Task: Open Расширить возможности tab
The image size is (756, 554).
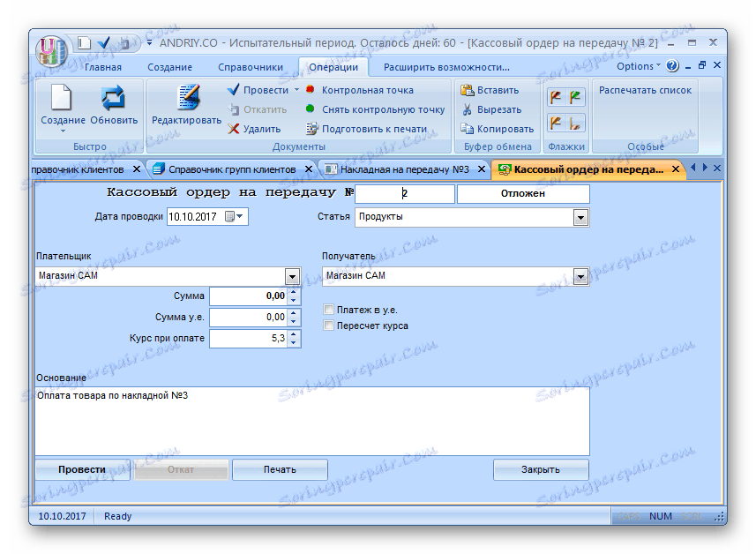Action: (x=446, y=67)
